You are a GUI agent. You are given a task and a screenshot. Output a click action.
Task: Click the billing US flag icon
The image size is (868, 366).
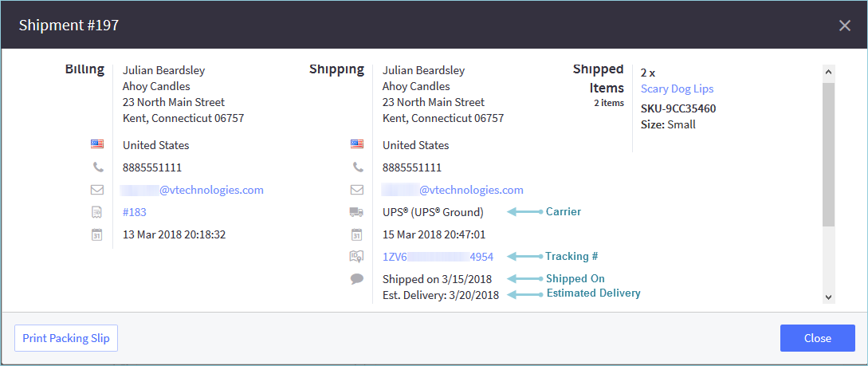point(97,144)
